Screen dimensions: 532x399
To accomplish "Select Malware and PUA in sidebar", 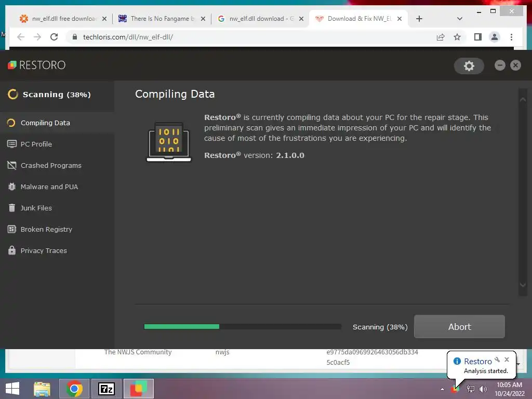I will click(x=57, y=187).
